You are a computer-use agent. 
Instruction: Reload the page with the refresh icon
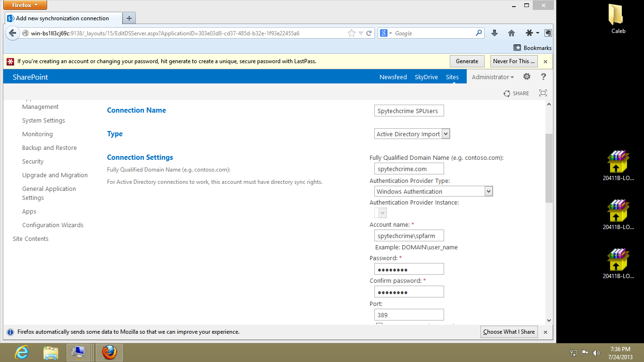369,33
